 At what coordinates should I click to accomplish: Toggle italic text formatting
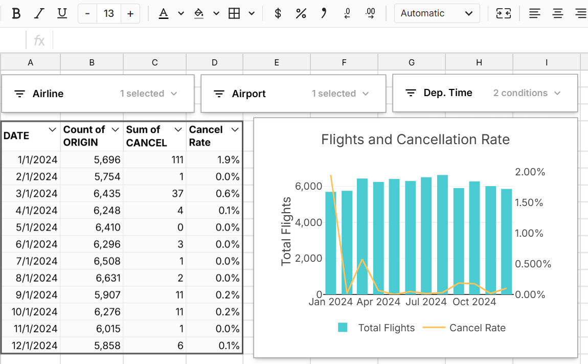[39, 14]
